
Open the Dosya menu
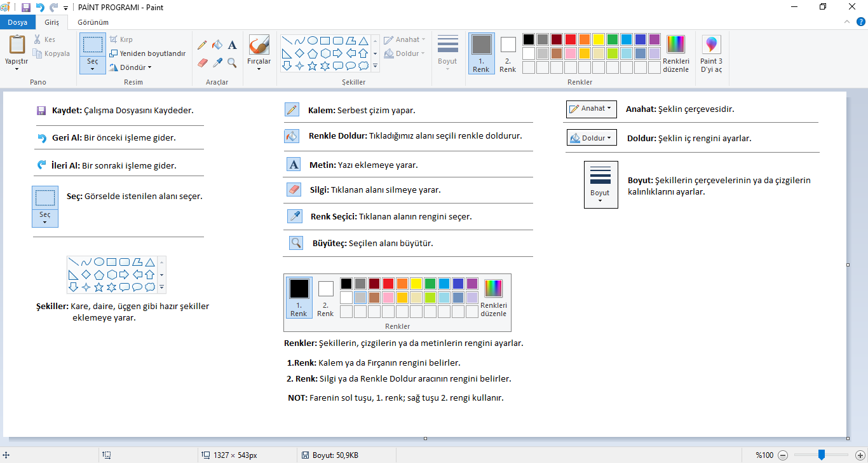pos(17,22)
